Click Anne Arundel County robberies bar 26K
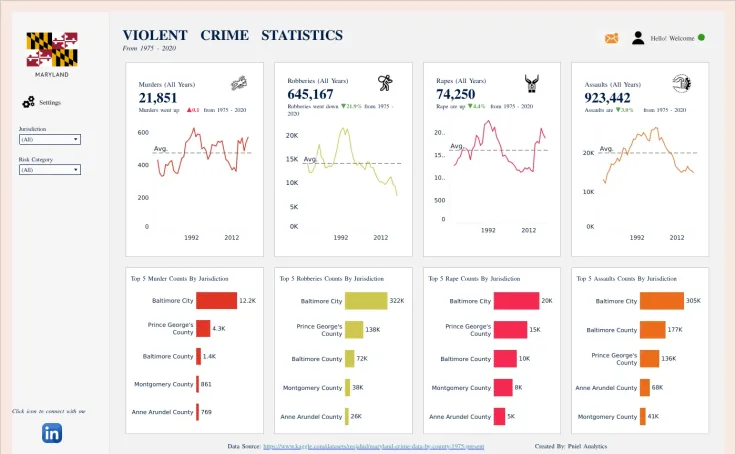The height and width of the screenshot is (454, 736). (347, 416)
